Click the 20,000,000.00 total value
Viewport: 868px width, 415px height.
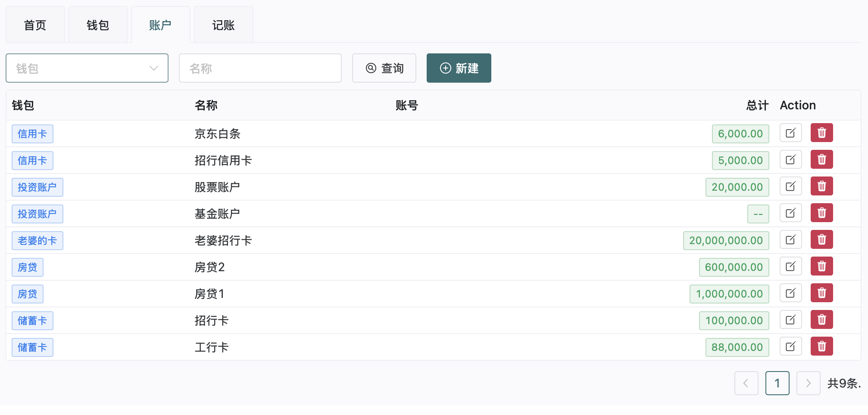726,241
